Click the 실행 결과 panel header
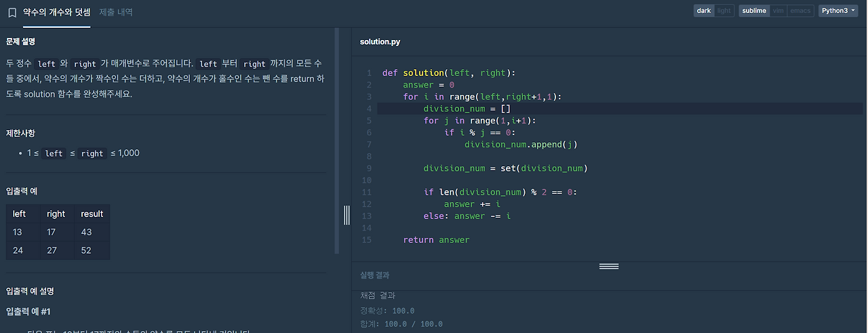 point(374,275)
